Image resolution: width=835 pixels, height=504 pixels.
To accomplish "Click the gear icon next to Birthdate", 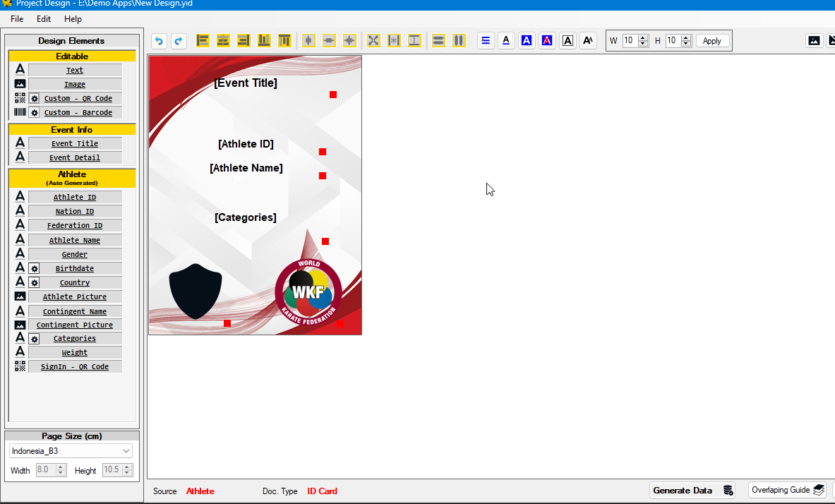I will click(34, 268).
